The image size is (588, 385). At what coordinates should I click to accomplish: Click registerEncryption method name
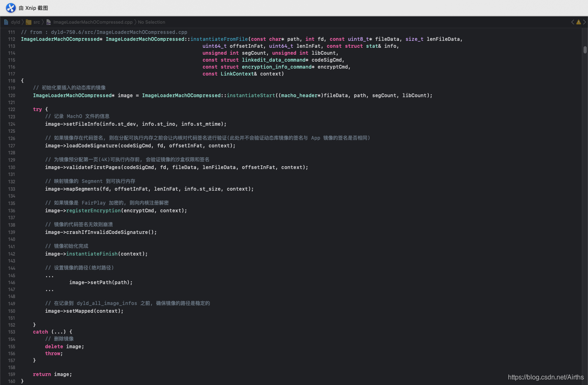[x=94, y=211]
